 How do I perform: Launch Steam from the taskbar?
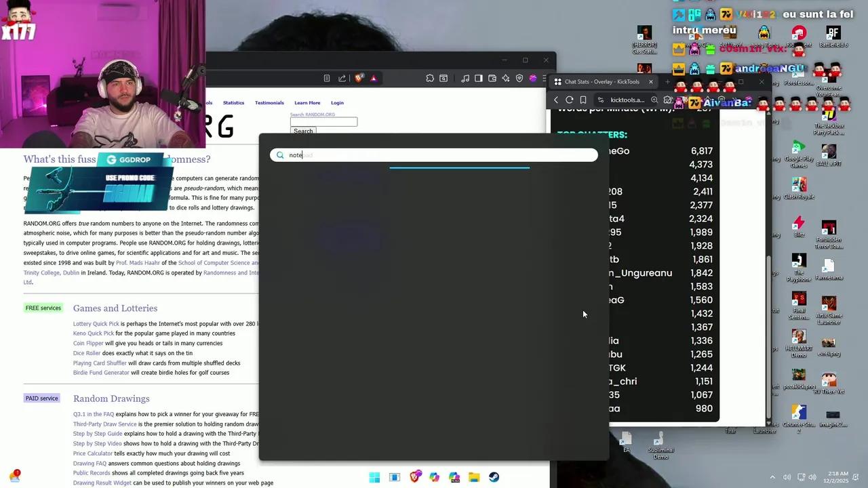[494, 477]
